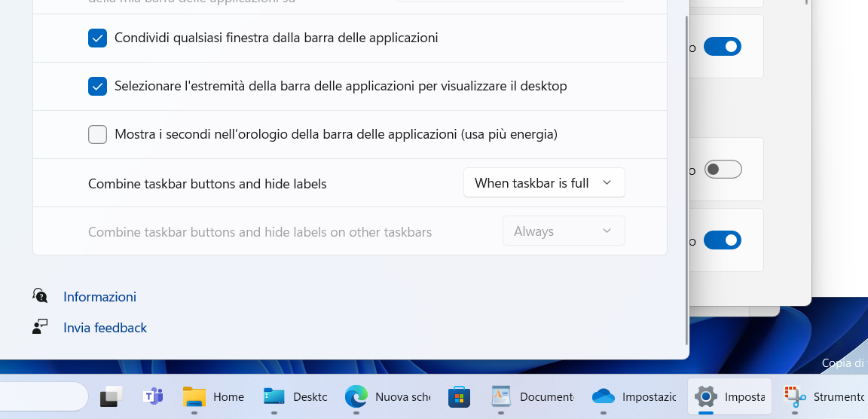The width and height of the screenshot is (868, 419).
Task: Uncheck Selezionare l'estremità della barra checkbox
Action: [97, 87]
